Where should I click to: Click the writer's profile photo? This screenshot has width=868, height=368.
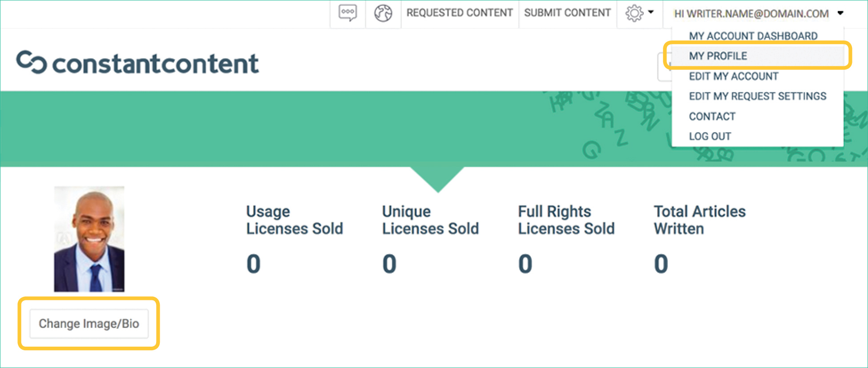[x=89, y=239]
